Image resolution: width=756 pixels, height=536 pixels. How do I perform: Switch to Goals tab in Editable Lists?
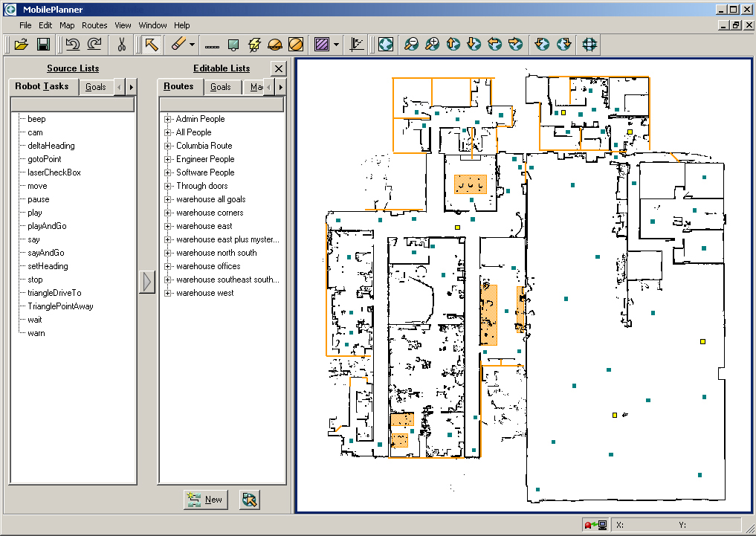[x=220, y=87]
